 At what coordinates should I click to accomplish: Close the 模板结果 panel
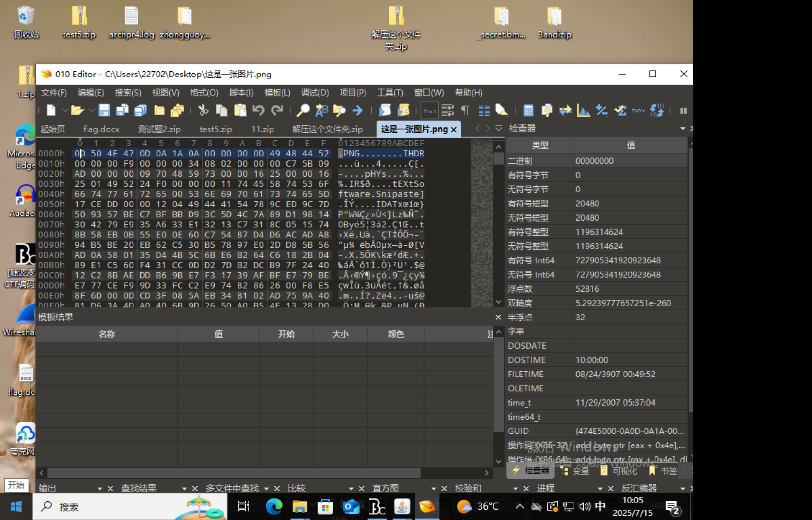tap(498, 317)
